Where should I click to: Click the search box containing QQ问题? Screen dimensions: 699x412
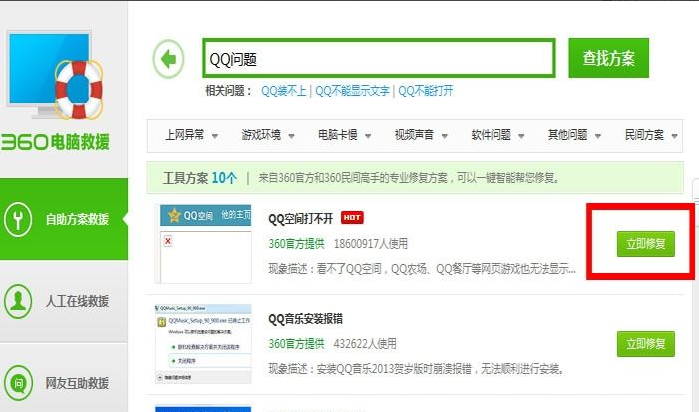point(378,59)
